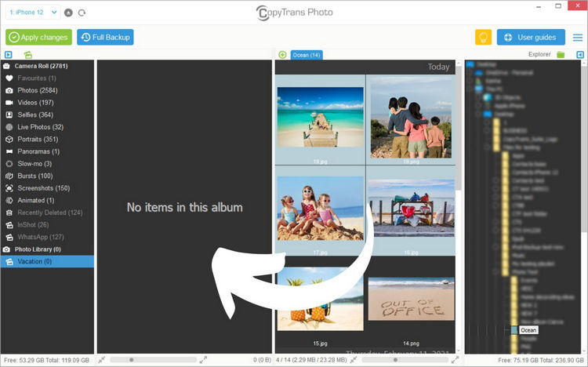Toggle the right explorer panel collapse button
Image resolution: width=588 pixels, height=367 pixels.
click(580, 55)
